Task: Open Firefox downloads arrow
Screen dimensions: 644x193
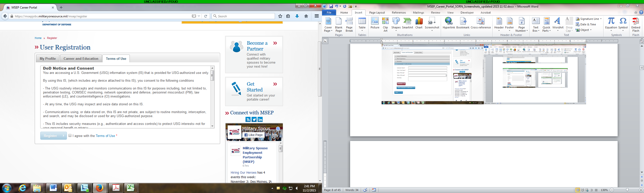Action: point(297,16)
